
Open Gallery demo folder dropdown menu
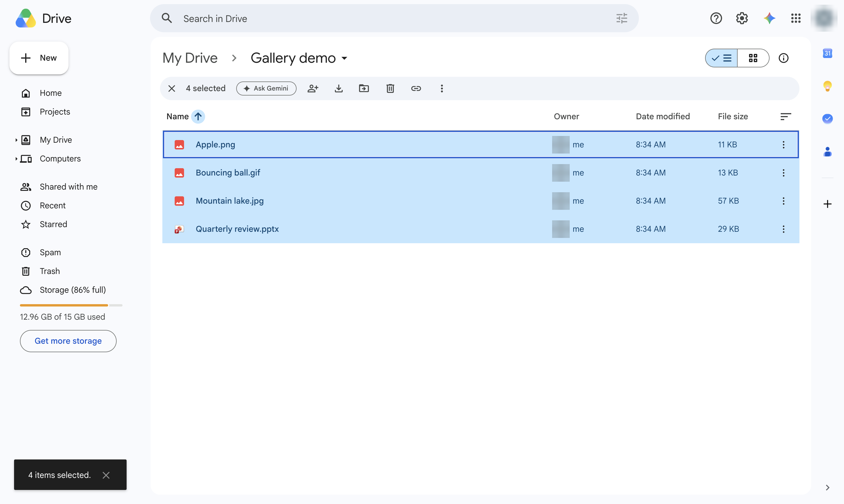[x=344, y=58]
